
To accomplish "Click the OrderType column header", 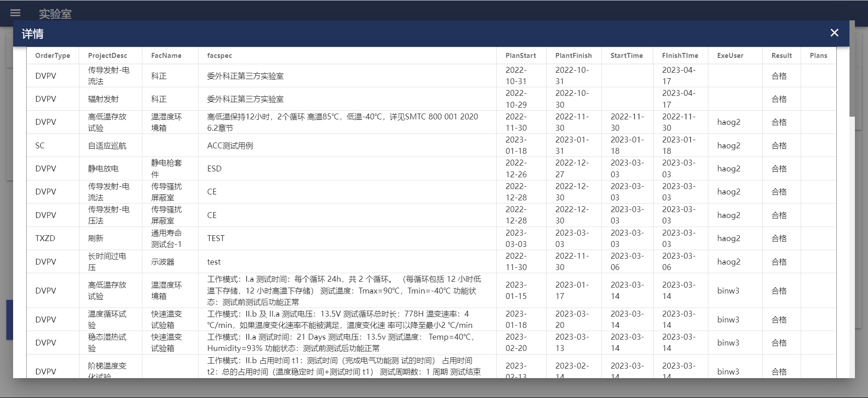I will point(52,56).
